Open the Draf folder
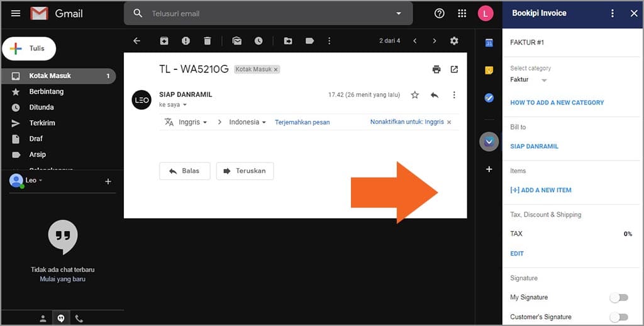The image size is (644, 326). [36, 138]
